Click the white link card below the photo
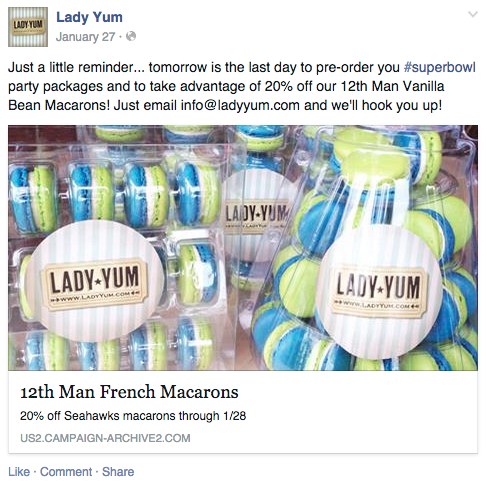The height and width of the screenshot is (488, 487). (243, 412)
